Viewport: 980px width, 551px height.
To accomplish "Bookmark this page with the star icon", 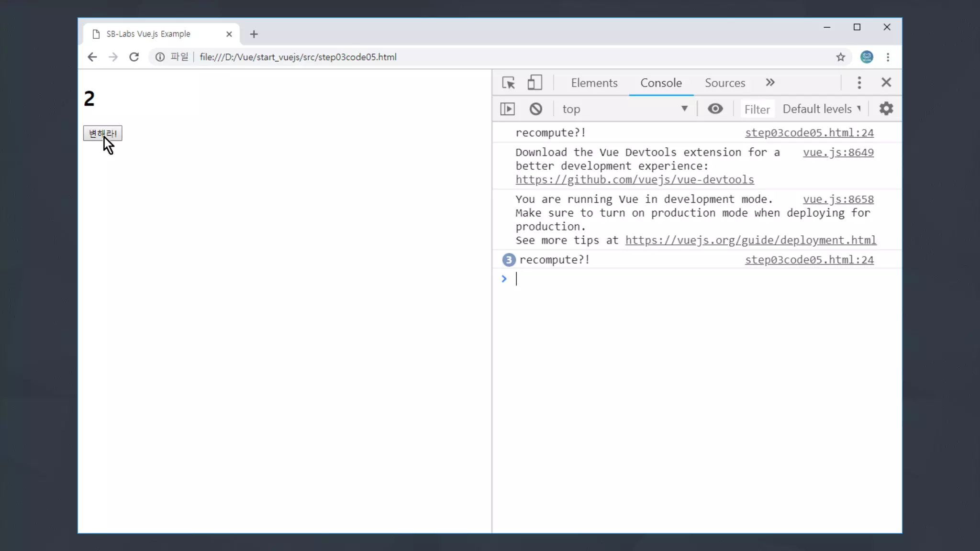I will [840, 57].
